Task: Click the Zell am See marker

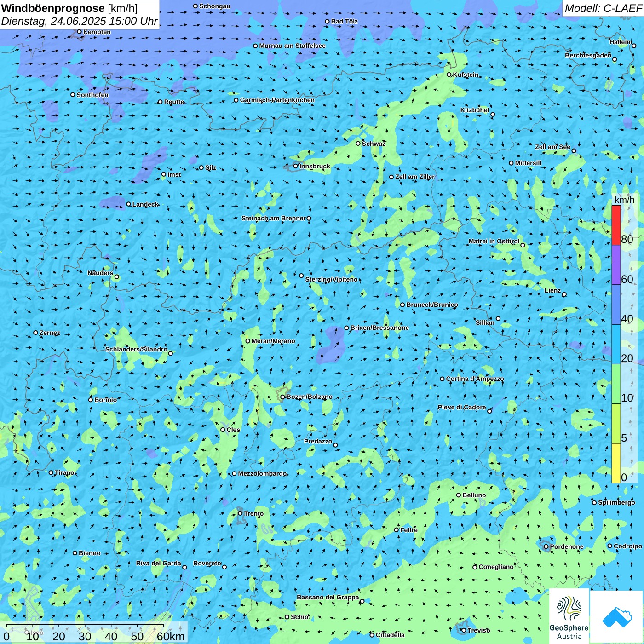Action: 574,150
